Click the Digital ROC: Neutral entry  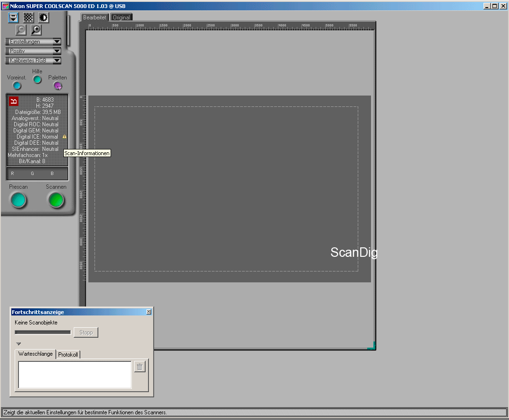(36, 124)
